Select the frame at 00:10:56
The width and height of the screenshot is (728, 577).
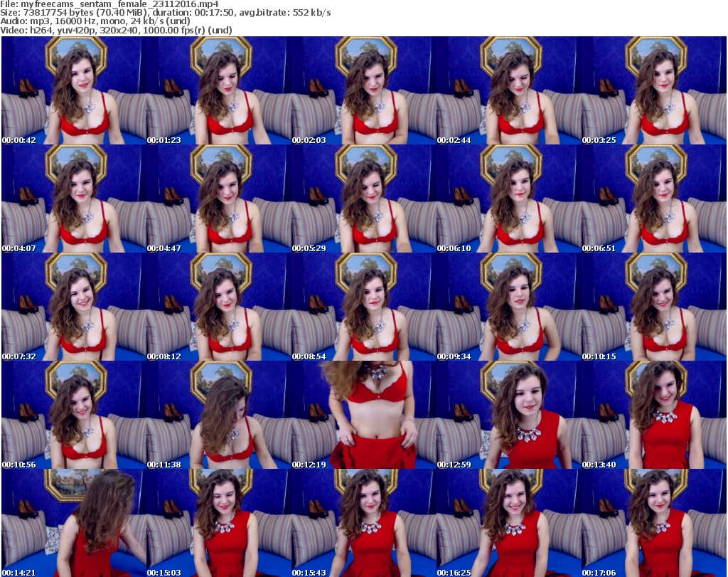click(x=74, y=415)
